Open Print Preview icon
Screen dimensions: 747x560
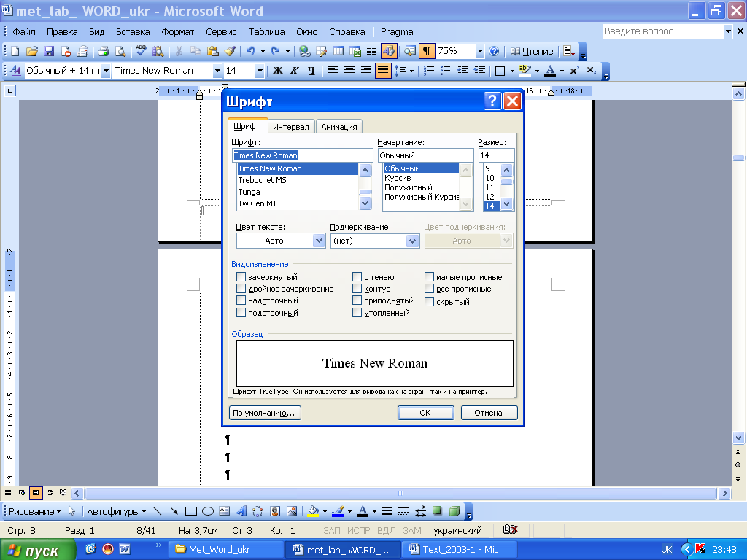click(120, 52)
